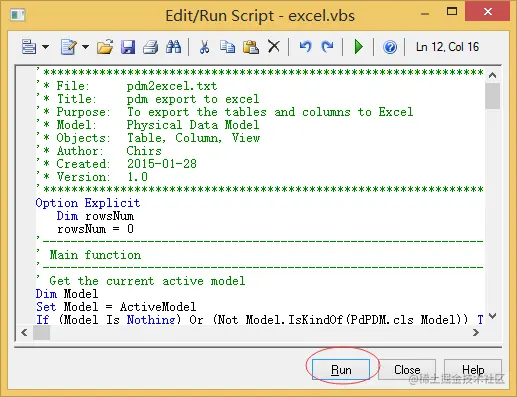
Task: Open Find with the binoculars icon
Action: 174,47
